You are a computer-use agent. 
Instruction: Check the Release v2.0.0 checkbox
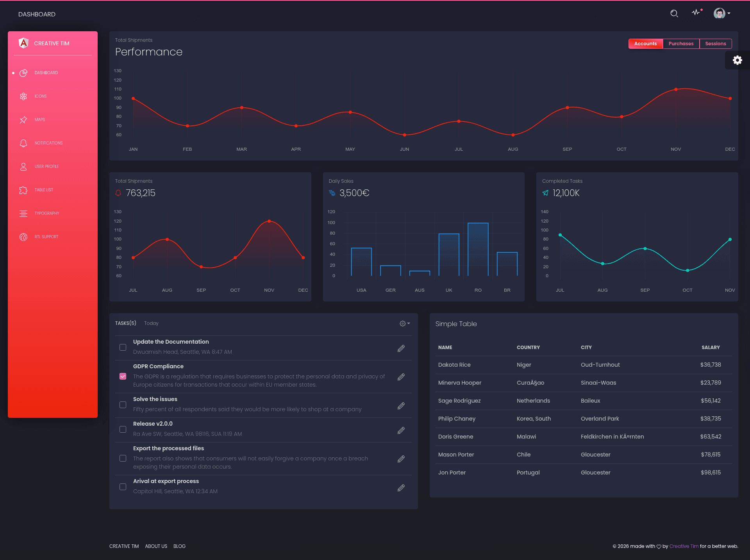pyautogui.click(x=123, y=429)
